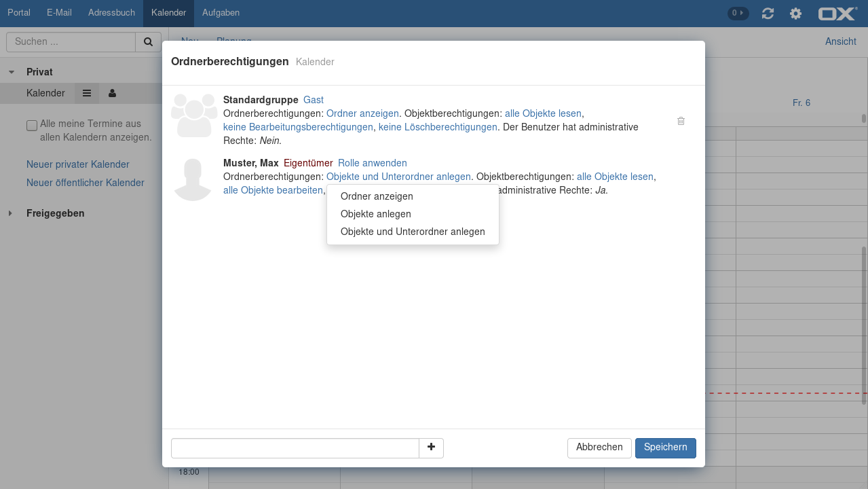Expand the Freigegeben folder section
Viewport: 868px width, 489px height.
click(x=10, y=213)
